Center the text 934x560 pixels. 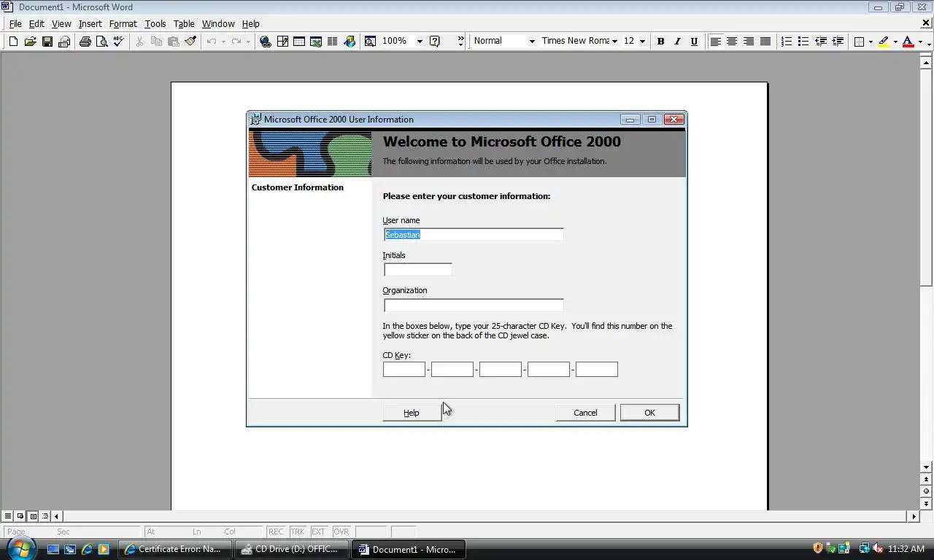(732, 42)
